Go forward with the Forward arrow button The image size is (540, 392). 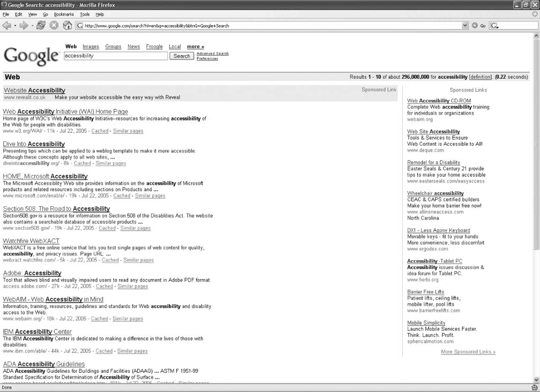point(24,26)
